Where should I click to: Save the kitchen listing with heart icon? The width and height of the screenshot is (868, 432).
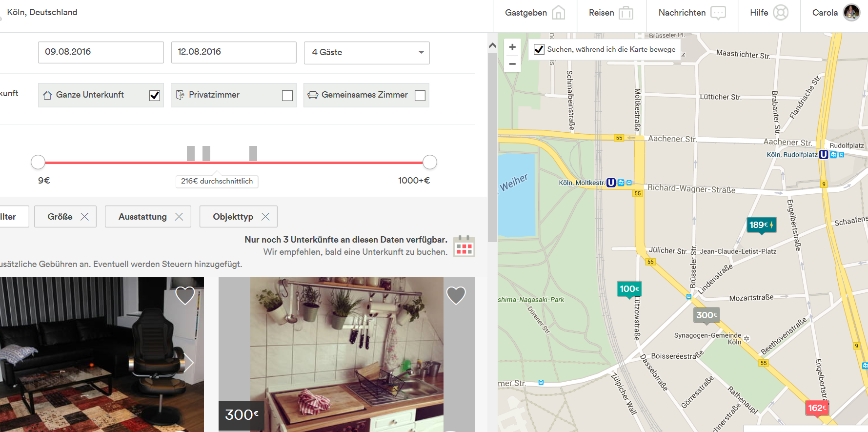[x=456, y=295]
